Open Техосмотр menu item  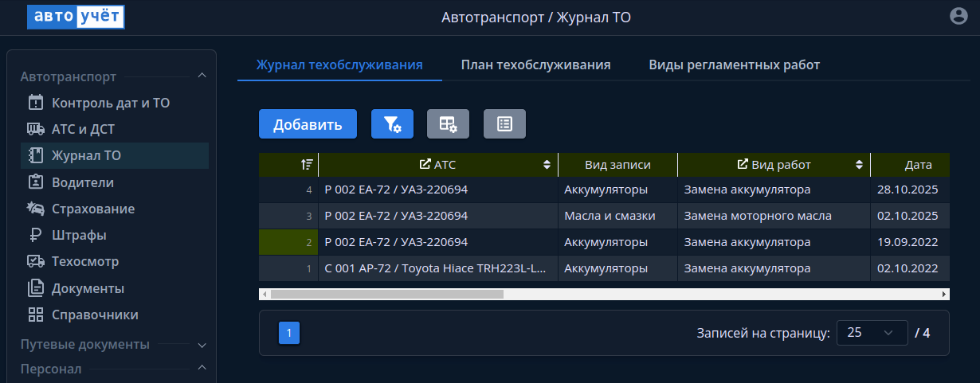click(115, 261)
